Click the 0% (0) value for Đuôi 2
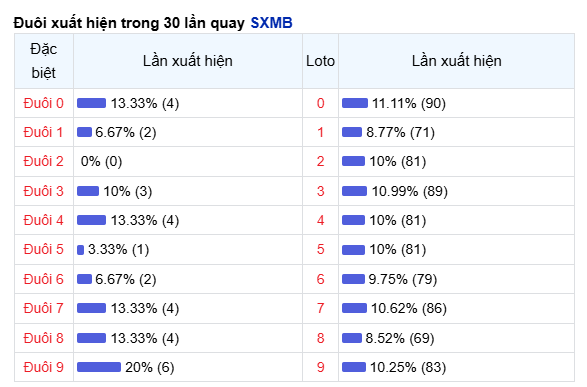The width and height of the screenshot is (587, 387). 101,161
